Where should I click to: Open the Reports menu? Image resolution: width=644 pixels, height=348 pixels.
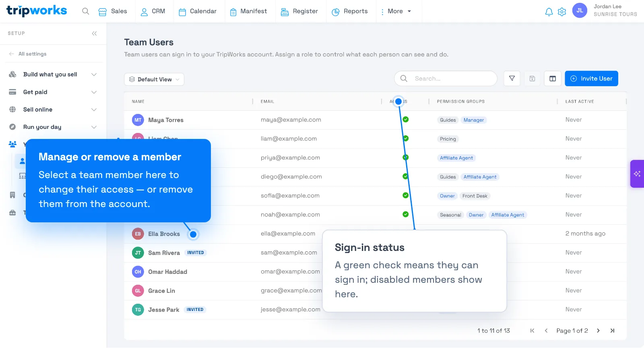(350, 11)
